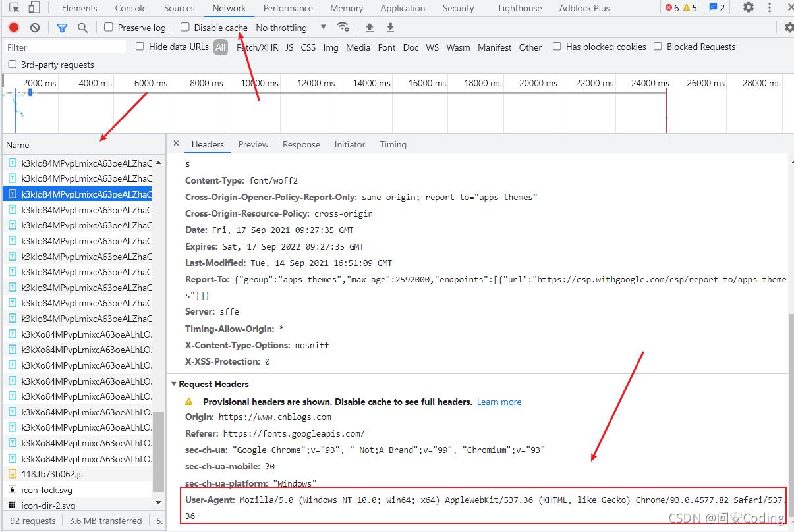Clear the network log
Screen dimensions: 794x532
pos(35,28)
